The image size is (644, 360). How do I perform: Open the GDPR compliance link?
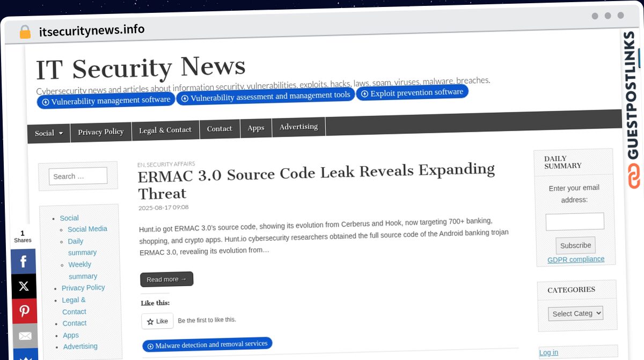click(576, 260)
